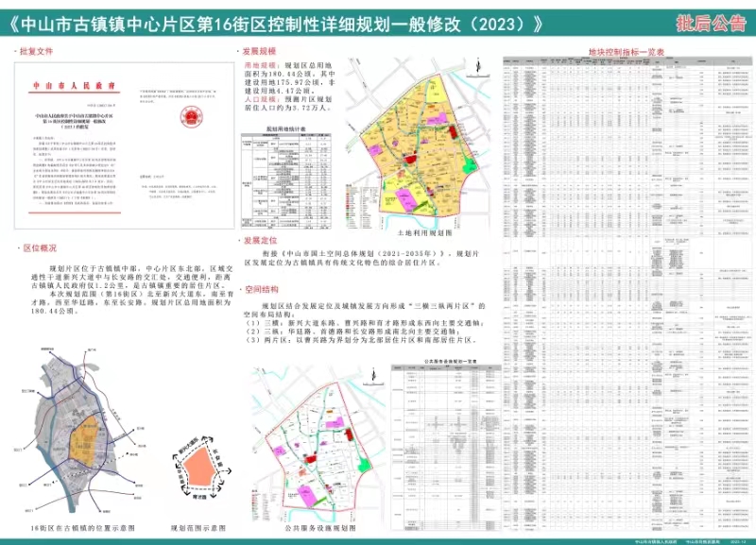Viewport: 756px width, 545px height.
Task: Click the north arrow on the land use map
Action: pos(478,67)
